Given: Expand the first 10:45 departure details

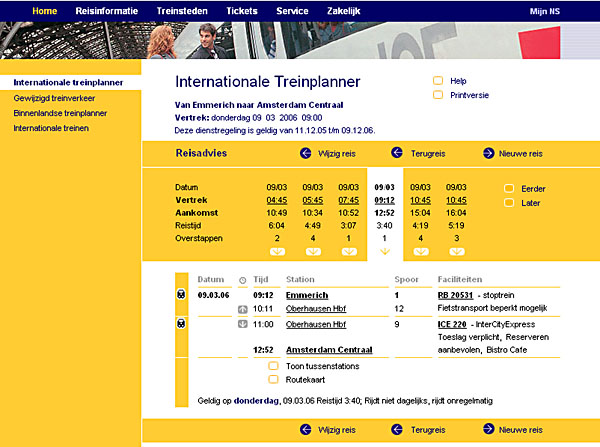Looking at the screenshot, I should [x=420, y=251].
